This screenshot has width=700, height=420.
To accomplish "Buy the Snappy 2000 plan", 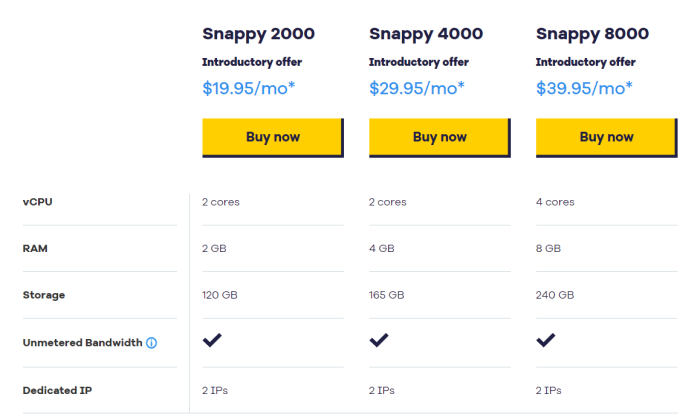I will pos(273,137).
